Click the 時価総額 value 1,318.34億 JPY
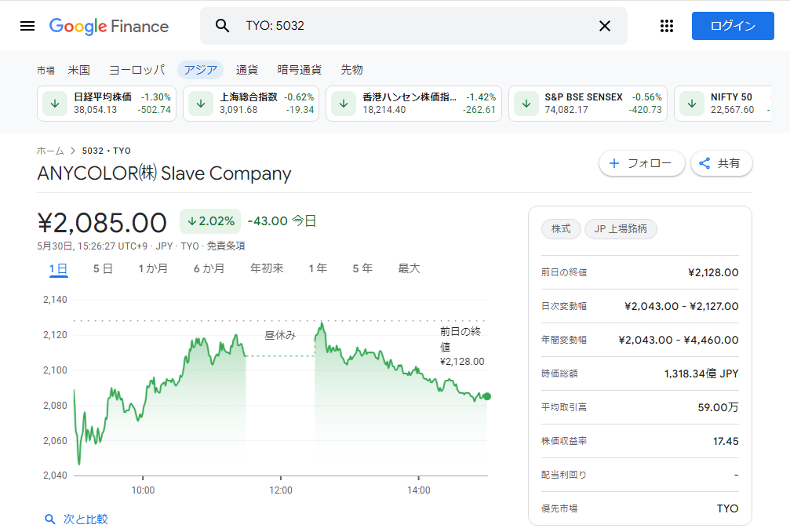This screenshot has height=532, width=790. click(701, 373)
